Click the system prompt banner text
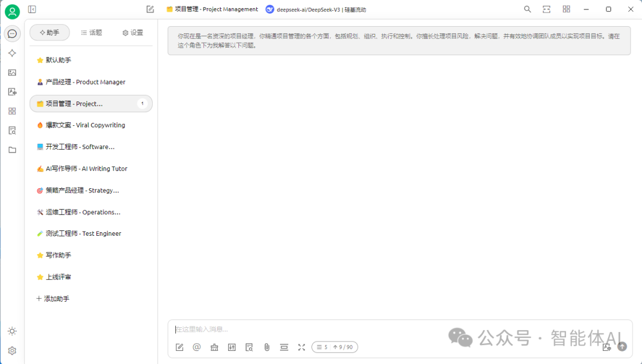This screenshot has height=364, width=642. [399, 40]
